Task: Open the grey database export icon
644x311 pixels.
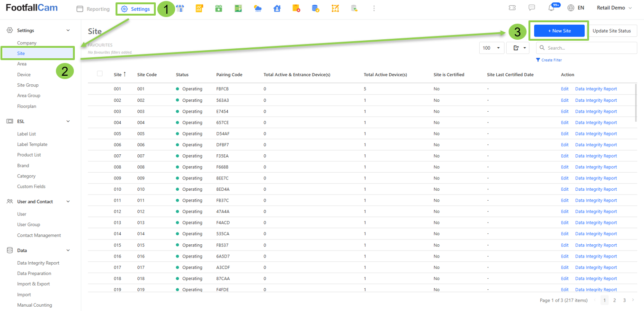Action: [354, 9]
